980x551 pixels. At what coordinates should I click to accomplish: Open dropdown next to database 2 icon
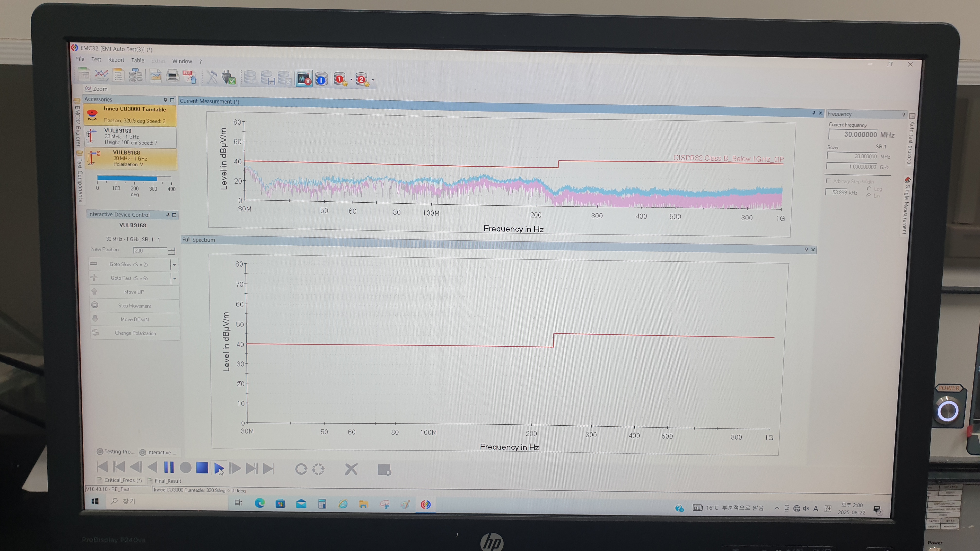373,80
